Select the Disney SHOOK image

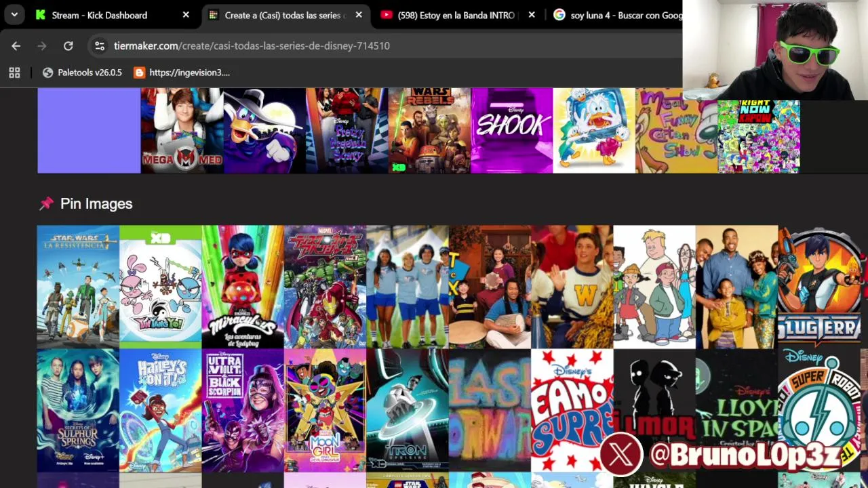click(512, 131)
